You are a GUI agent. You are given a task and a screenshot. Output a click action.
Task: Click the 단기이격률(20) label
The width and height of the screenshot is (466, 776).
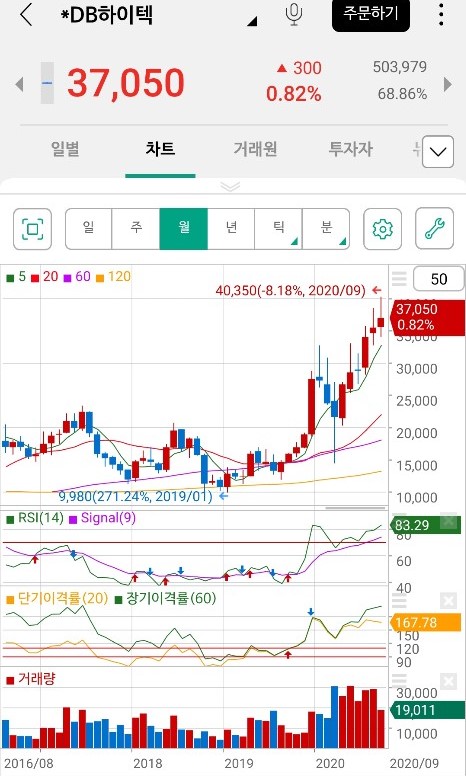click(57, 599)
